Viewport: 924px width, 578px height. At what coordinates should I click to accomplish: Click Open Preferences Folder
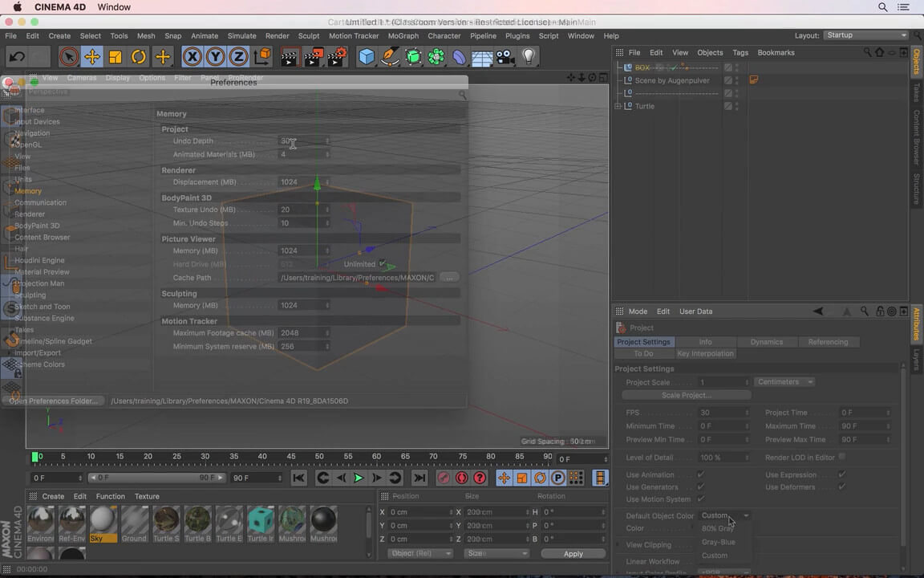pyautogui.click(x=52, y=401)
